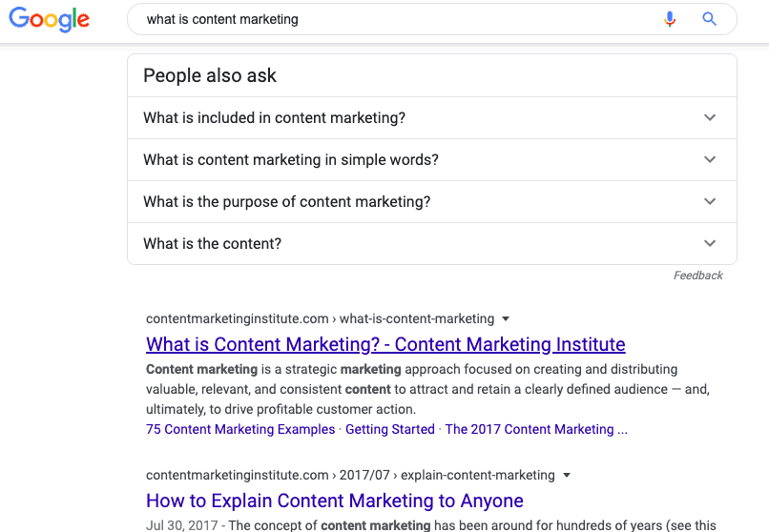769x532 pixels.
Task: Expand chevron for 'What is included in content marketing?'
Action: coord(710,117)
